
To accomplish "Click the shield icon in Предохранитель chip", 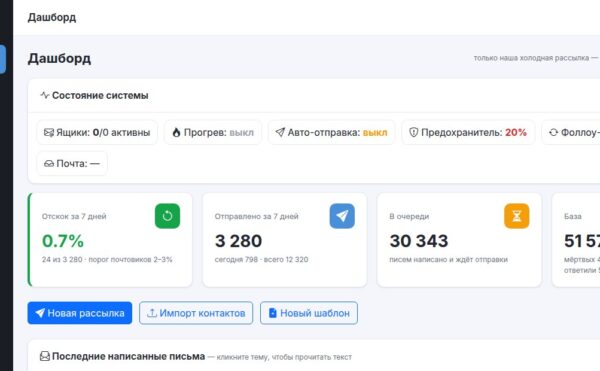I will tap(414, 132).
